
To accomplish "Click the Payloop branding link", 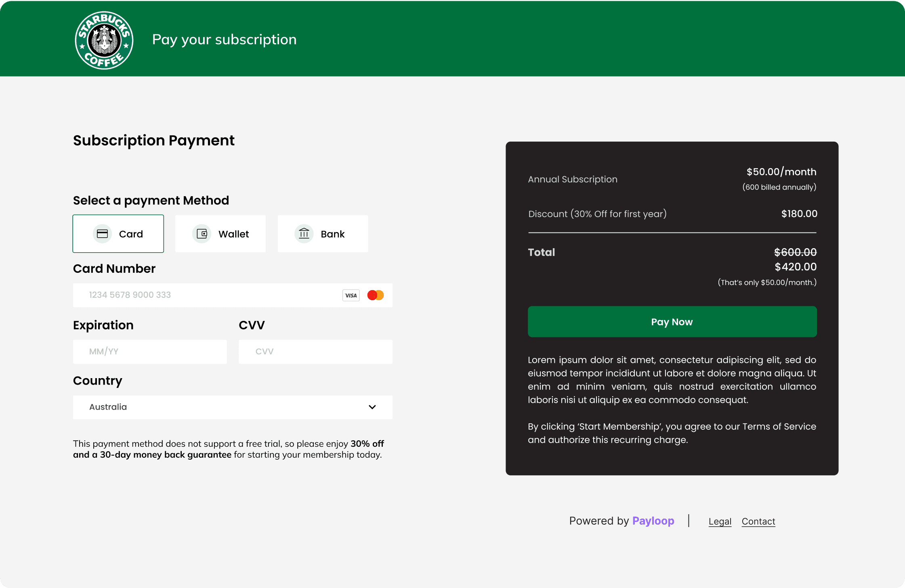I will coord(653,521).
